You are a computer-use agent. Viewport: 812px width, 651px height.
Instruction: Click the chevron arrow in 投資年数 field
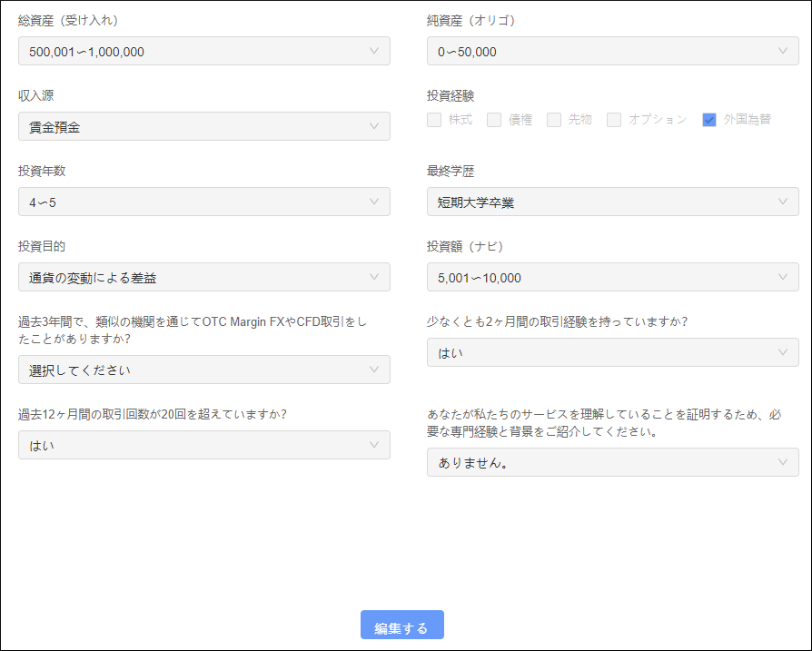pyautogui.click(x=374, y=202)
